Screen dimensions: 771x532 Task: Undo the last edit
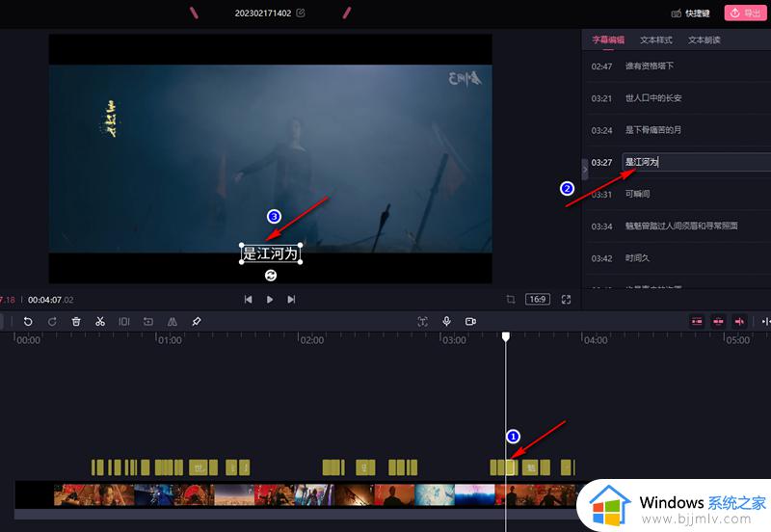click(x=28, y=322)
